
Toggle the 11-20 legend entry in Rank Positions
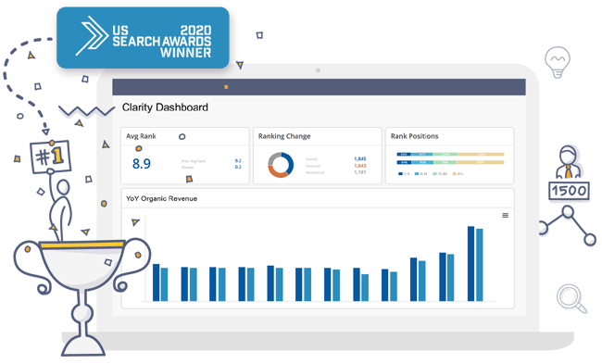(440, 174)
